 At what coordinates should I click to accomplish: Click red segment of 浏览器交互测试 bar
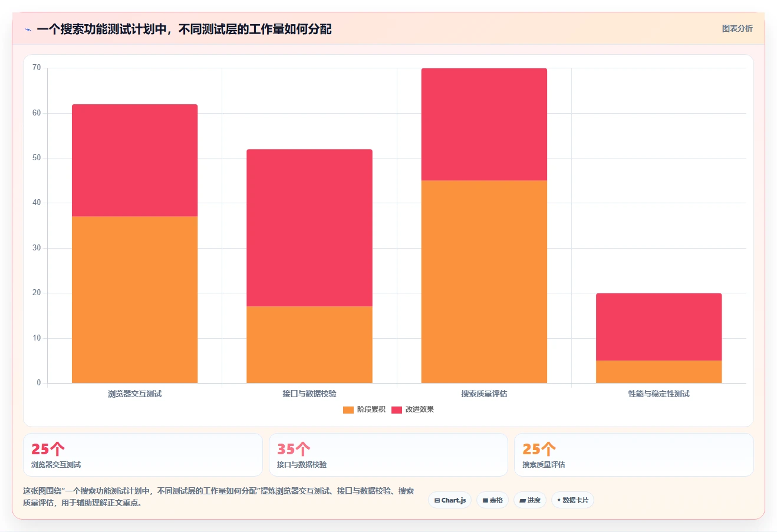tap(134, 160)
